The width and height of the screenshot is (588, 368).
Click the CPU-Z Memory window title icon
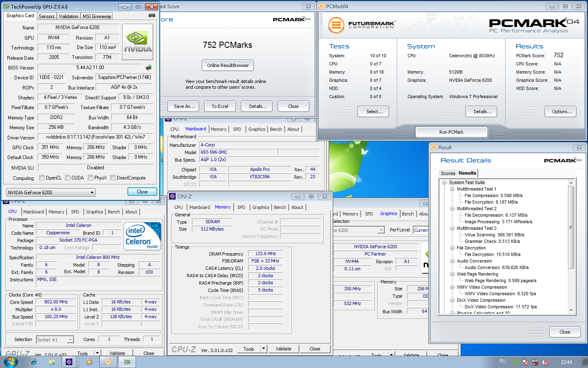(172, 196)
